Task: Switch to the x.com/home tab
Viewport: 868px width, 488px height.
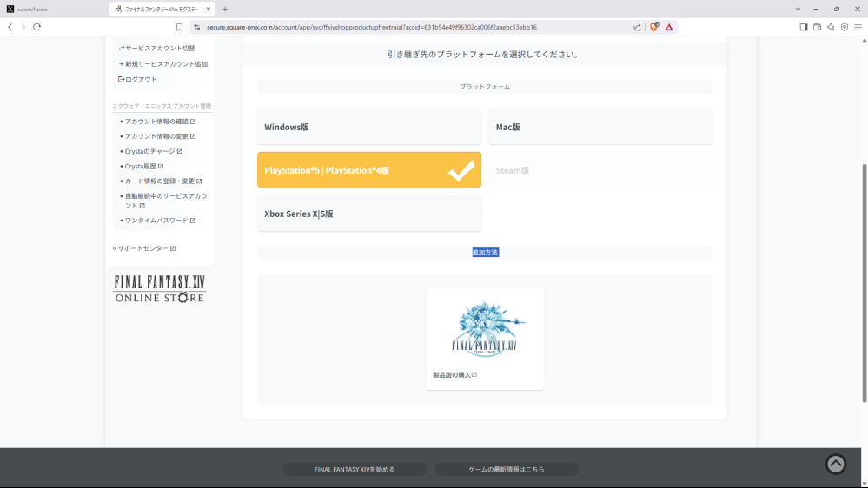Action: (x=52, y=9)
